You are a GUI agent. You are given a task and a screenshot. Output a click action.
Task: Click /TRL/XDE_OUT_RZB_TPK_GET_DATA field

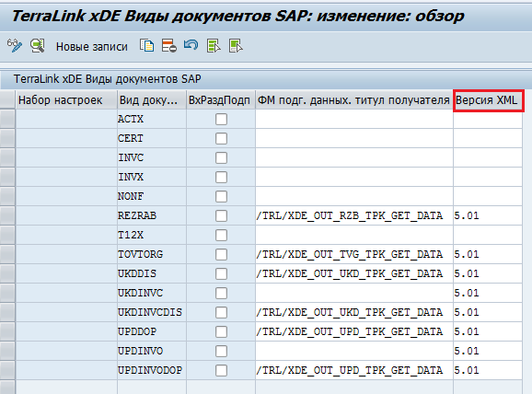click(x=354, y=215)
